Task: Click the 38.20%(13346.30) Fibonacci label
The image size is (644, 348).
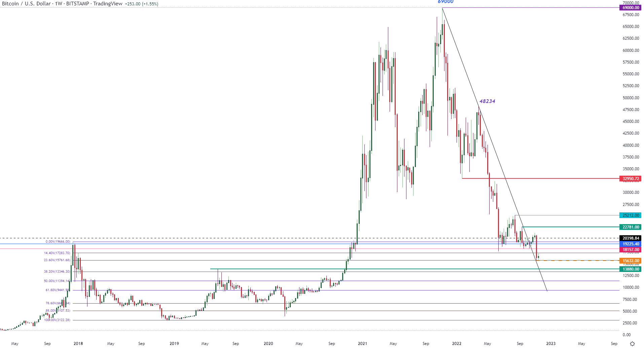Action: pos(57,272)
